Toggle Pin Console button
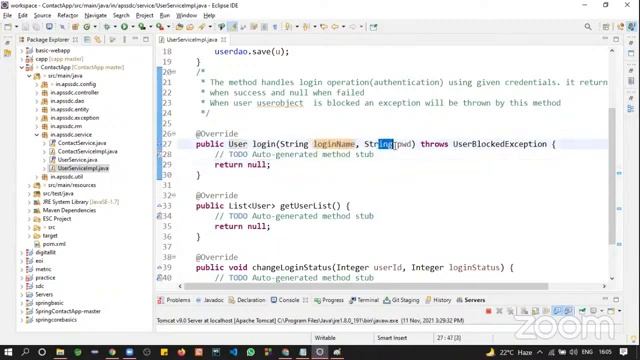640x360 pixels. point(582,311)
